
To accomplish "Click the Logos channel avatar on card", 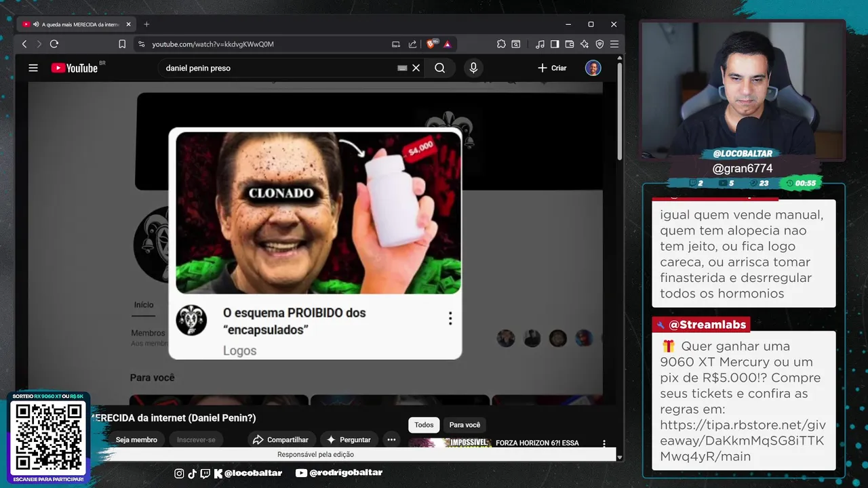I will coord(191,320).
